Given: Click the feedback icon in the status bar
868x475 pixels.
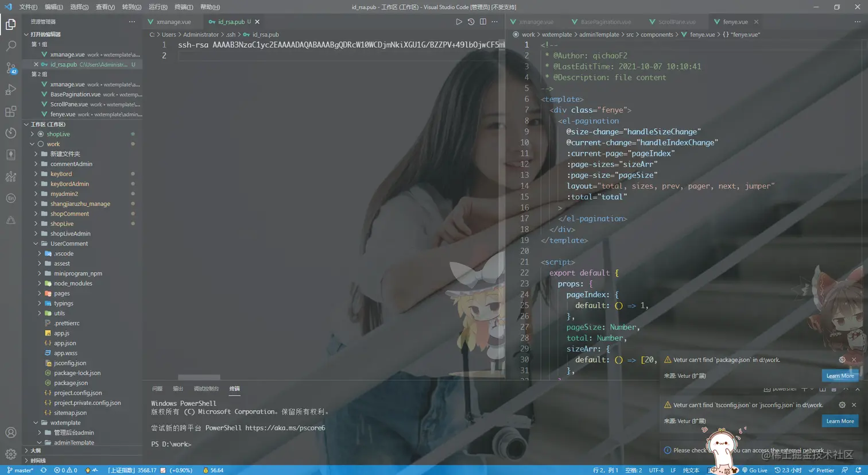Looking at the screenshot, I should tap(844, 470).
